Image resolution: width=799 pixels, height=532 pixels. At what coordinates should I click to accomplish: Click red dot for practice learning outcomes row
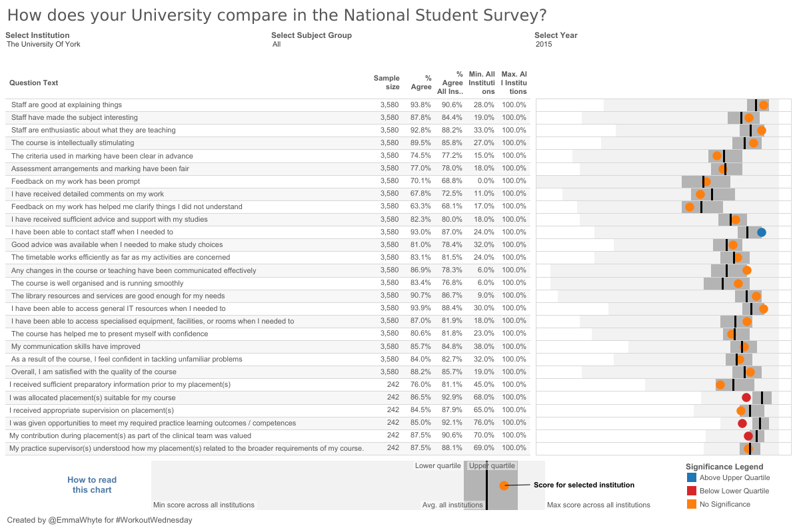pos(742,423)
